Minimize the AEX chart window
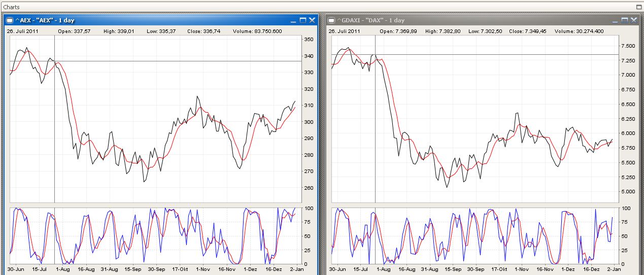 [x=293, y=20]
